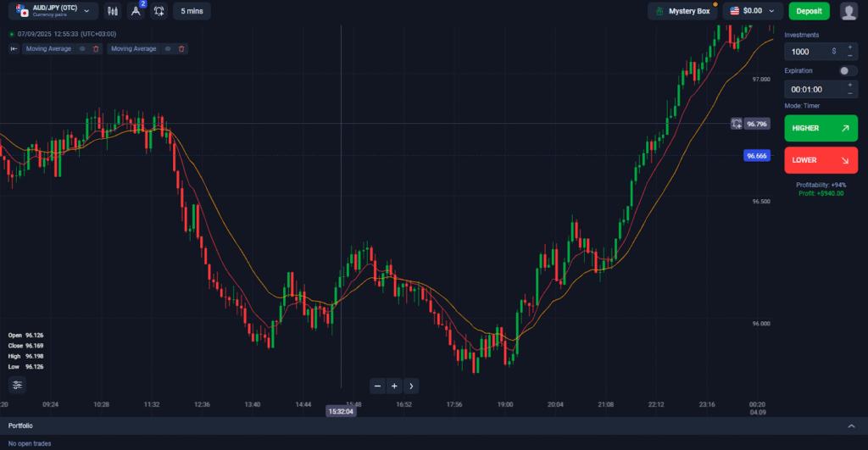The image size is (868, 450).
Task: Click the green Deposit button
Action: 809,11
